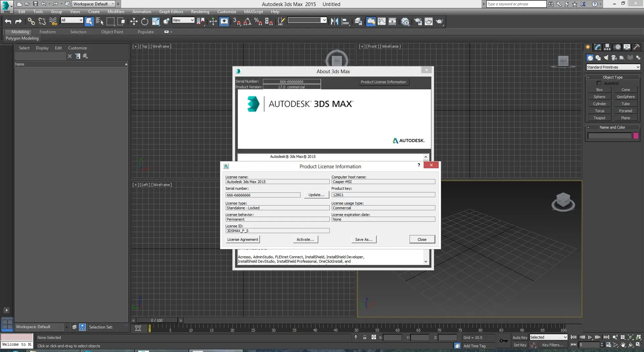Expand the View reference coordinate dropdown
644x352 pixels.
tap(183, 20)
